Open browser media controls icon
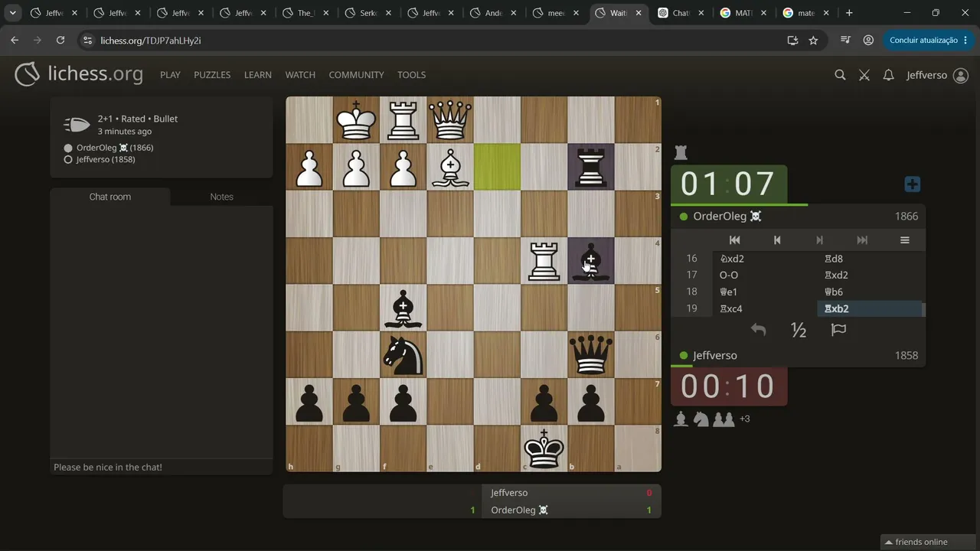 pos(845,40)
